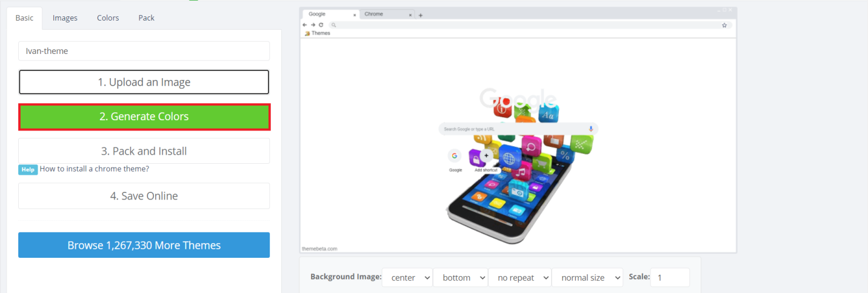Click the theme name field 'Ivan-theme'
Screen dimensions: 868x293
tap(144, 51)
